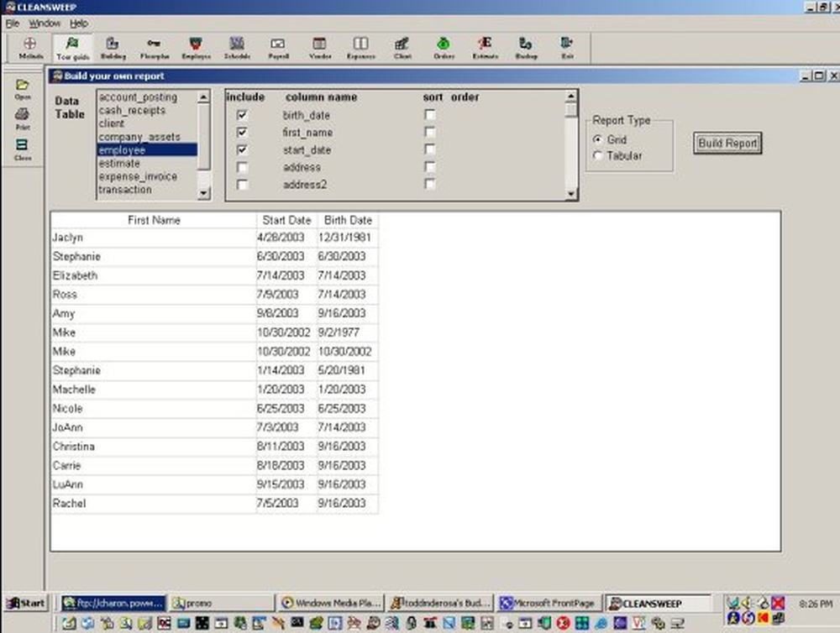Select the Estimate toolbar icon
840x633 pixels.
coord(486,46)
